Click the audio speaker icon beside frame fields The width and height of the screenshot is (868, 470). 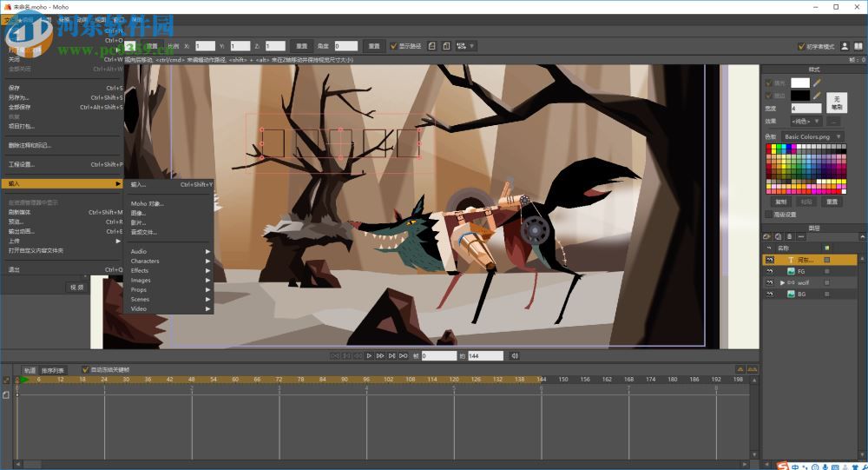tap(515, 355)
